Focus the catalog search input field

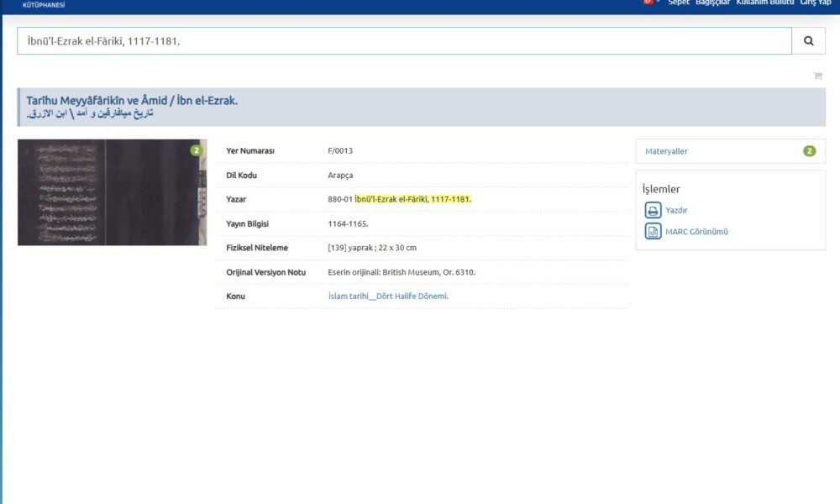click(403, 40)
